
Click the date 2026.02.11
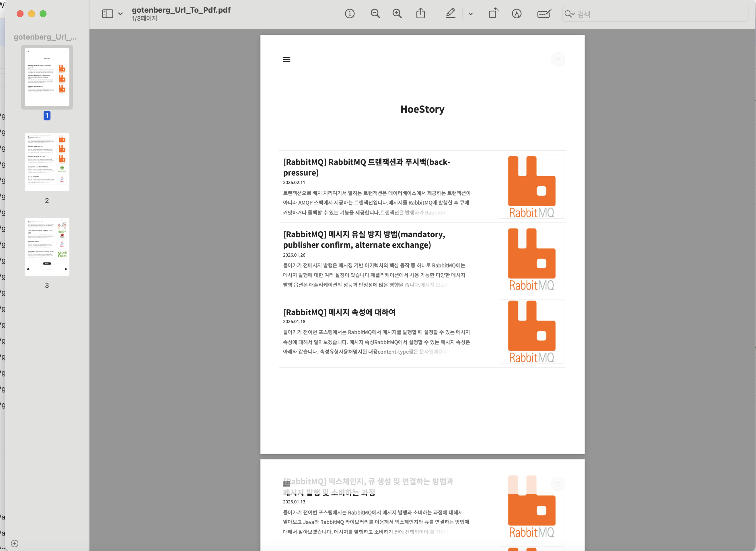(294, 182)
